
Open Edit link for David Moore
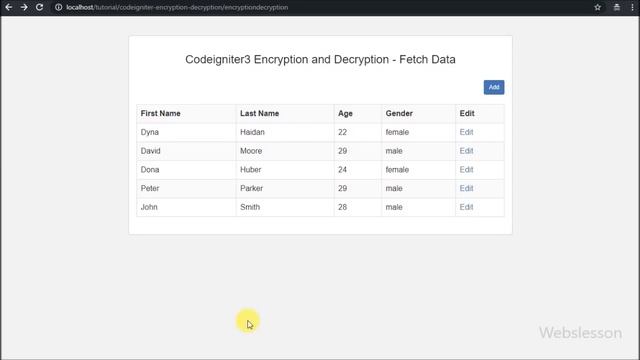[x=466, y=151]
